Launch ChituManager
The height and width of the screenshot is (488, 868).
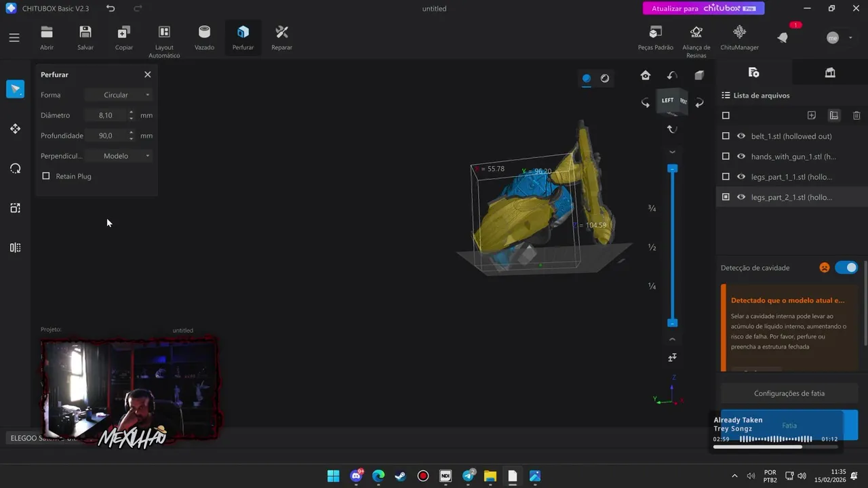[739, 38]
